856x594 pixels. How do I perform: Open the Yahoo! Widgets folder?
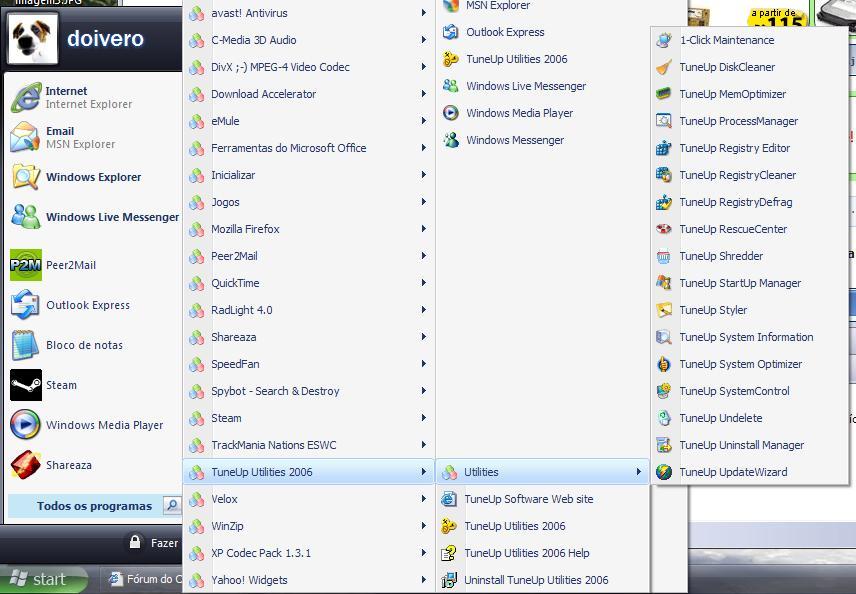308,580
